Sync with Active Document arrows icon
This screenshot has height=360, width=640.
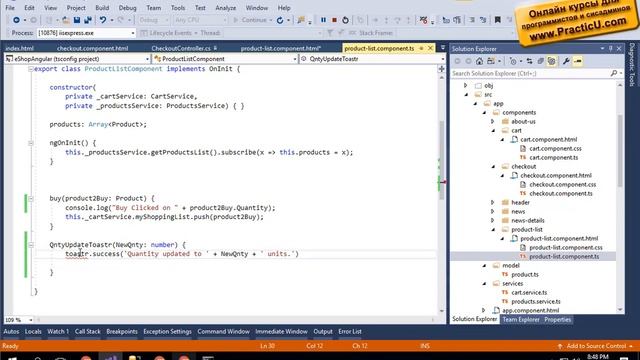point(529,61)
